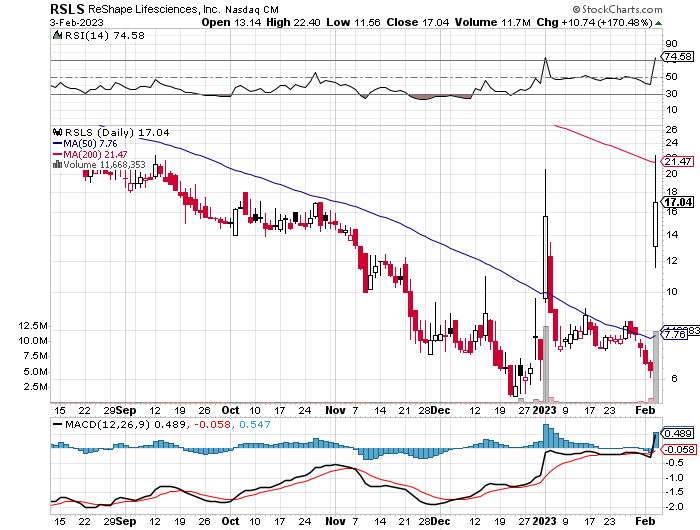The height and width of the screenshot is (530, 700).
Task: Click the blue histogram value 0.547
Action: coord(254,424)
